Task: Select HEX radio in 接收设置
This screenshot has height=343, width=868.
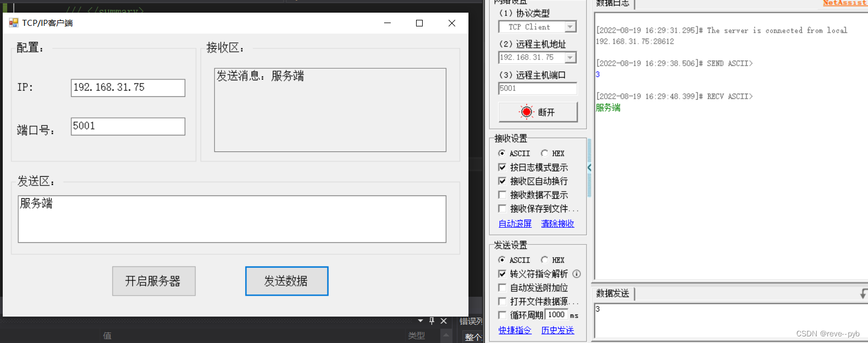Action: (x=544, y=153)
